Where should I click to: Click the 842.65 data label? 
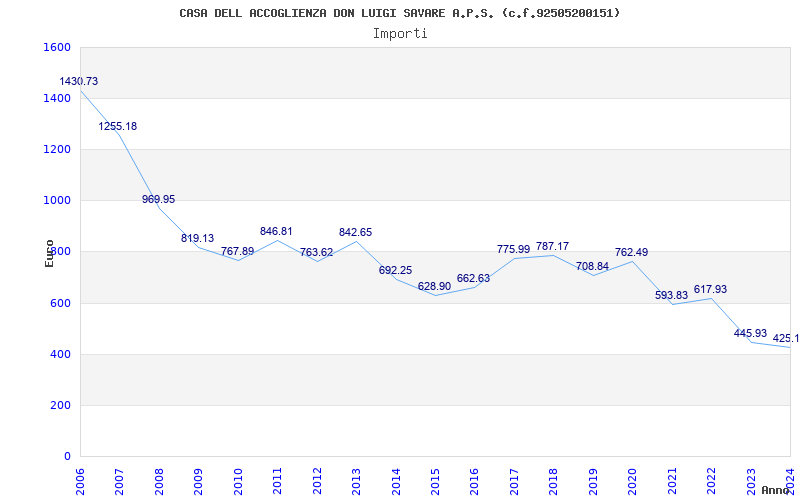click(x=356, y=232)
